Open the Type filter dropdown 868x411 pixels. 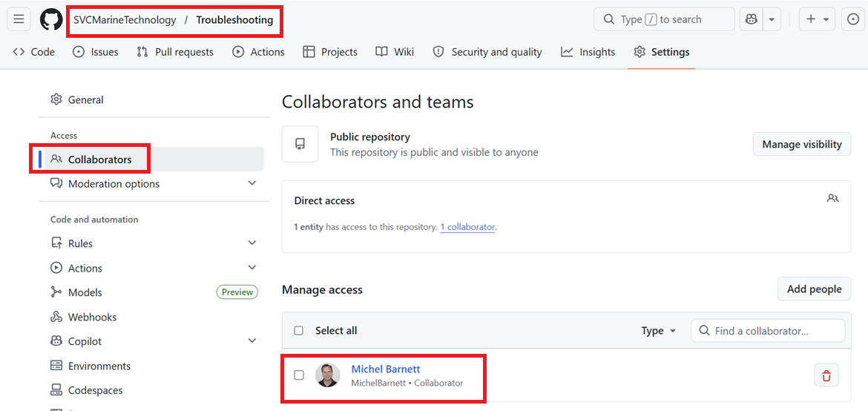659,331
